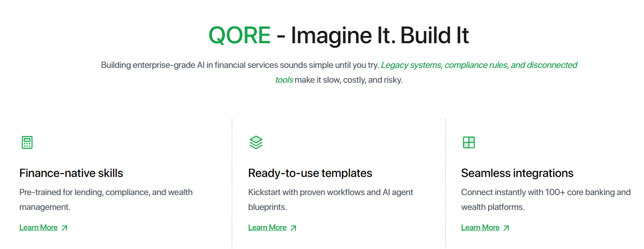Click the Pre-trained for lending description text
Image resolution: width=644 pixels, height=249 pixels.
106,199
